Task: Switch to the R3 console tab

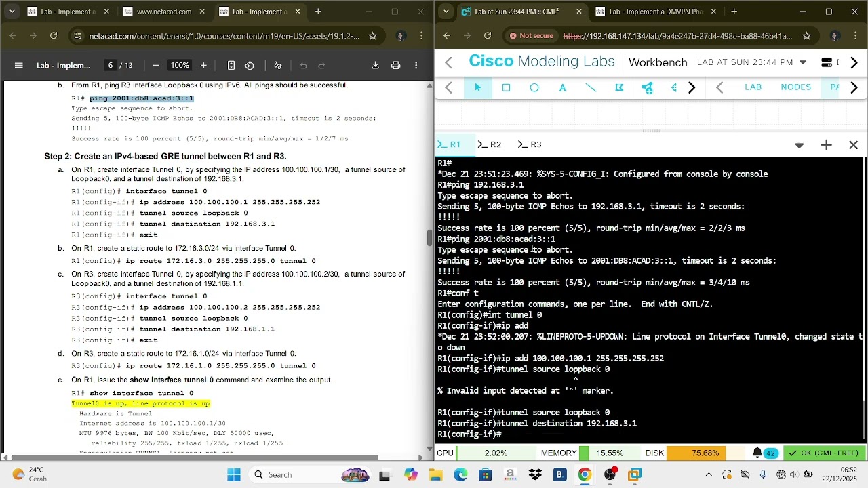Action: pos(530,144)
